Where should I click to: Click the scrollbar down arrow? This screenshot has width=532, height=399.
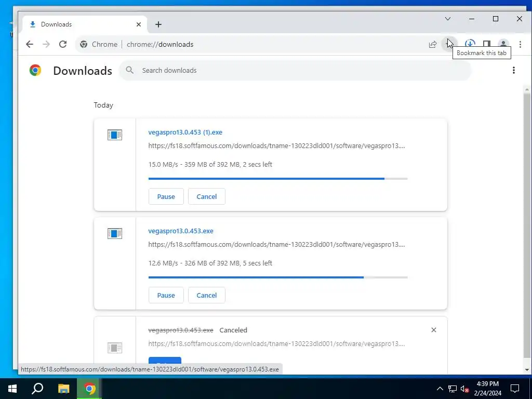tap(527, 369)
